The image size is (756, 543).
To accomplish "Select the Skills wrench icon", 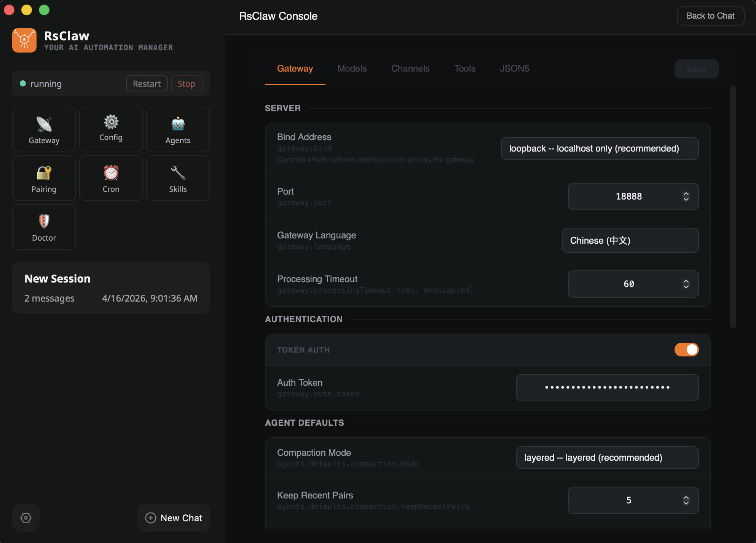I will click(178, 178).
